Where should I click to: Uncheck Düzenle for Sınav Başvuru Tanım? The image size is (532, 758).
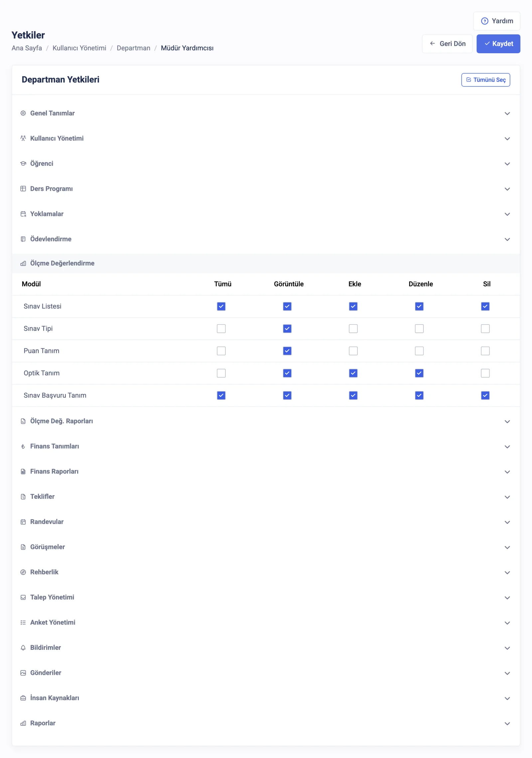pyautogui.click(x=419, y=396)
